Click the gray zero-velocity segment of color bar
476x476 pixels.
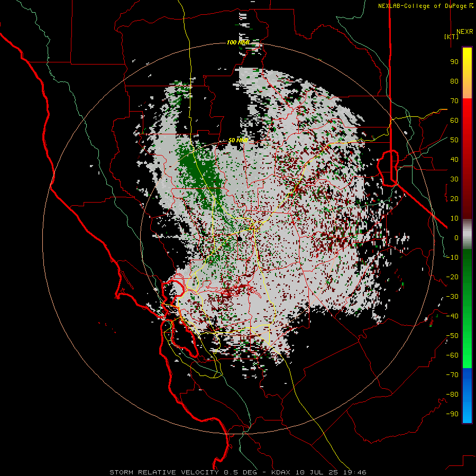pos(467,234)
